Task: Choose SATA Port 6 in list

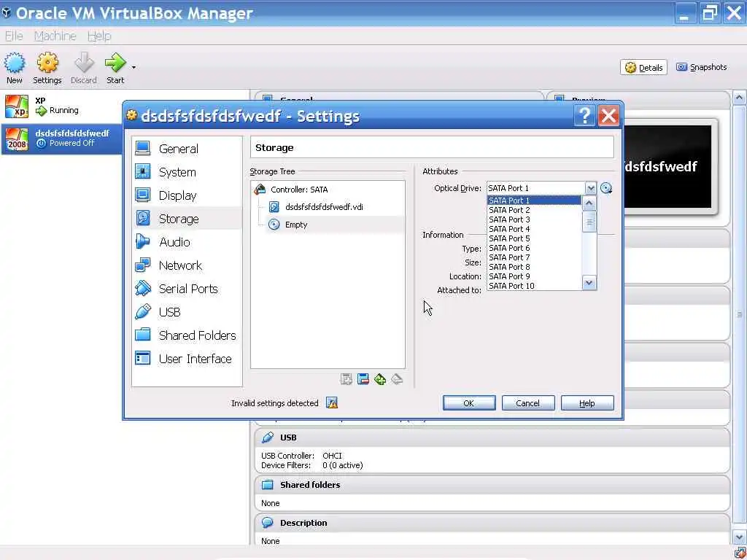Action: [534, 248]
